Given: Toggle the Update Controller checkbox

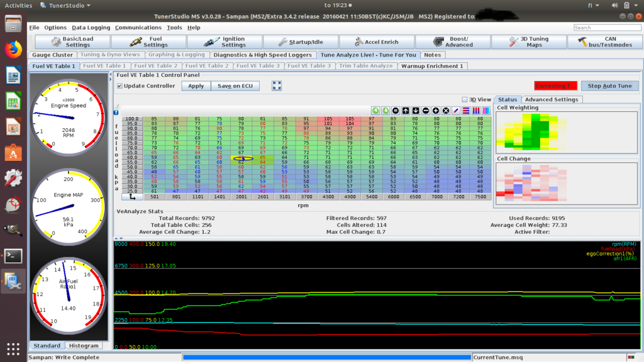Looking at the screenshot, I should (120, 86).
